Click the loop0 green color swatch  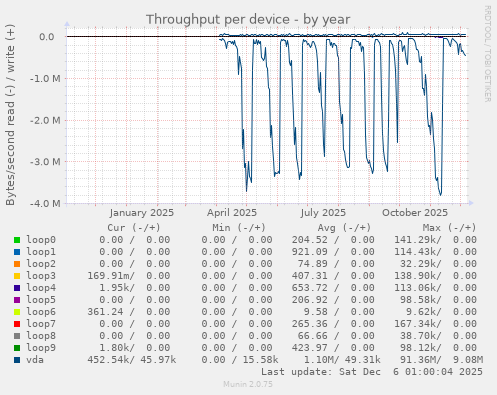pyautogui.click(x=17, y=240)
